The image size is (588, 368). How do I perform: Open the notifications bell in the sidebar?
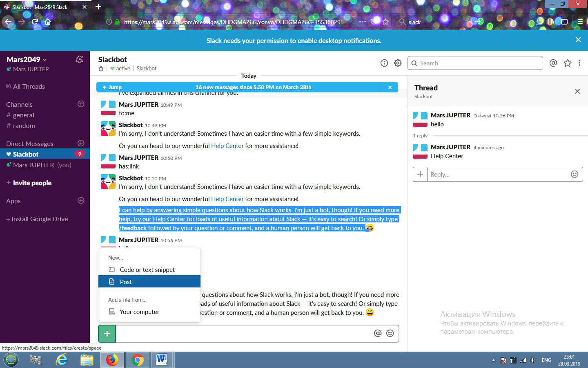point(79,60)
